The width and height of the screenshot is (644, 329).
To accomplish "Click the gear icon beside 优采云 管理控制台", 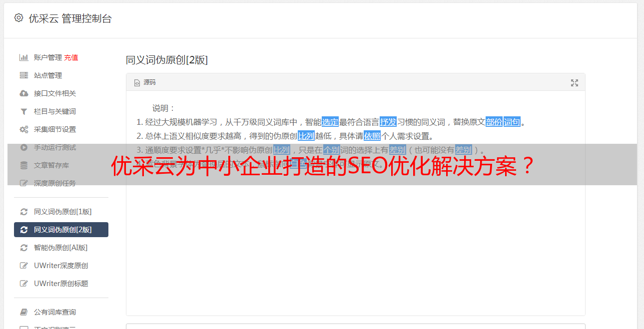I will point(18,18).
